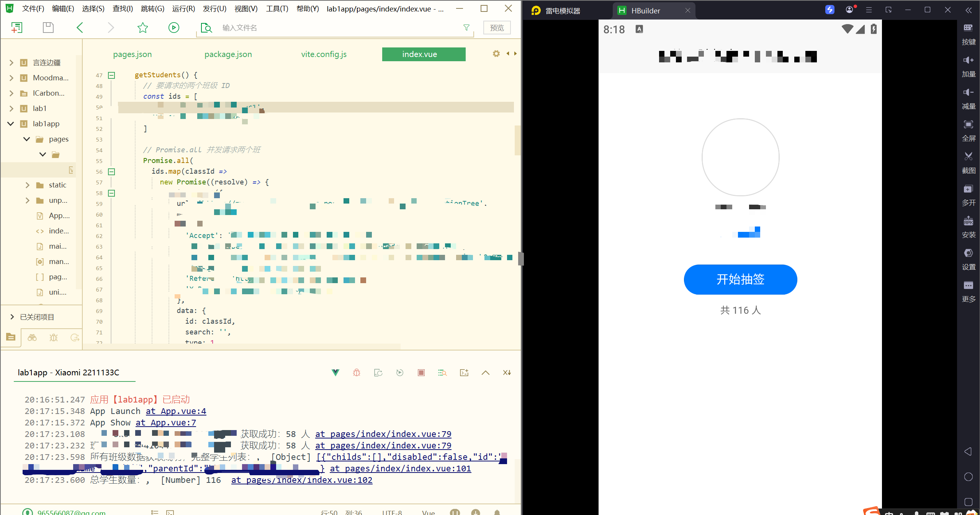Open the App.vue:4 log link

(176, 411)
